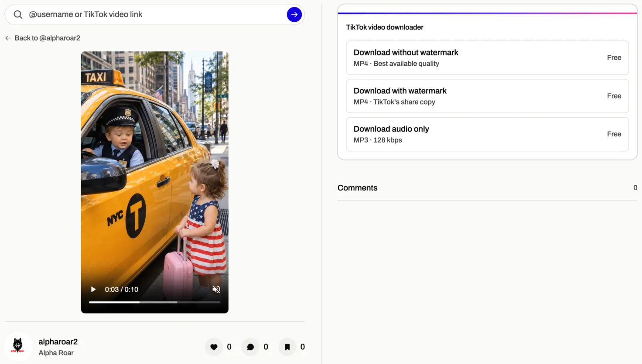This screenshot has width=642, height=364.
Task: Click the search magnifier icon
Action: click(18, 14)
